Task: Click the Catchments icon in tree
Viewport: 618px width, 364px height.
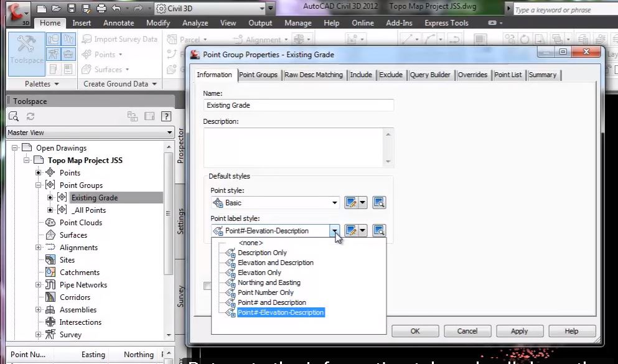Action: (x=50, y=272)
